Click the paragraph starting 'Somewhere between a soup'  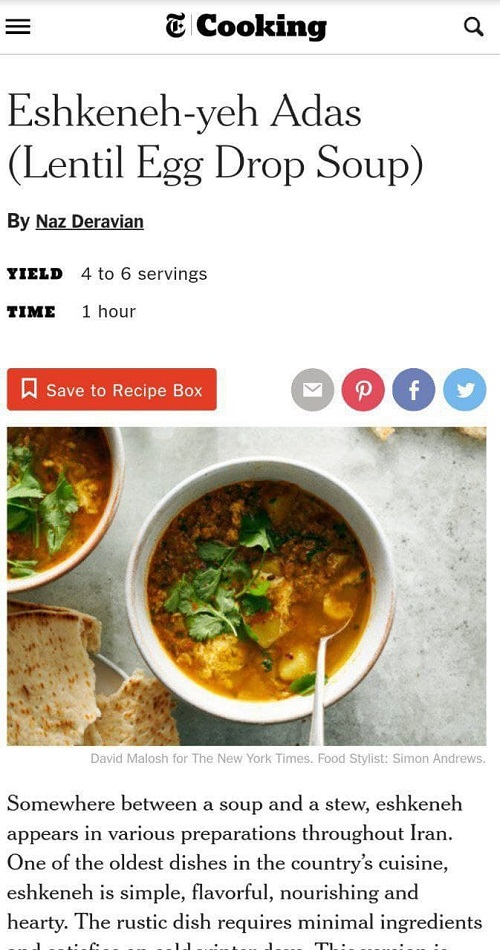(245, 877)
